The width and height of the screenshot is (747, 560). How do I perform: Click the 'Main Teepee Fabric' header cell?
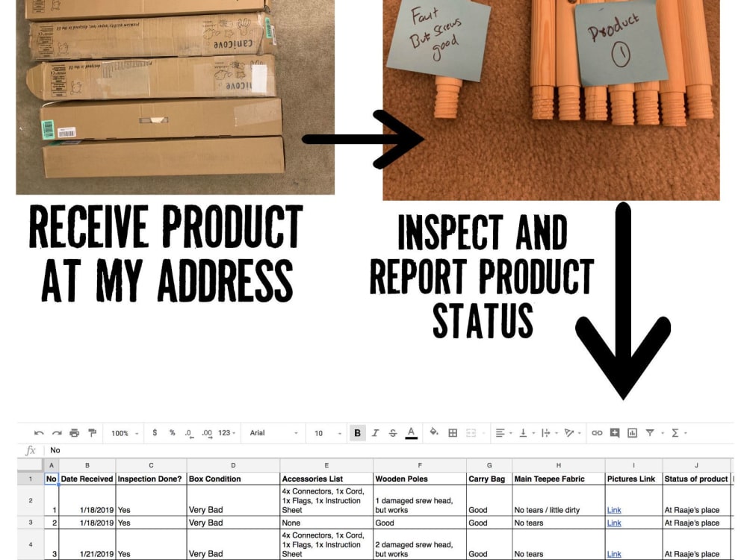558,479
